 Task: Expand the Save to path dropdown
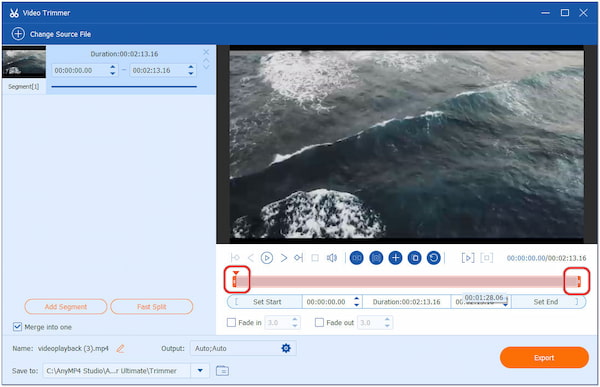point(200,371)
